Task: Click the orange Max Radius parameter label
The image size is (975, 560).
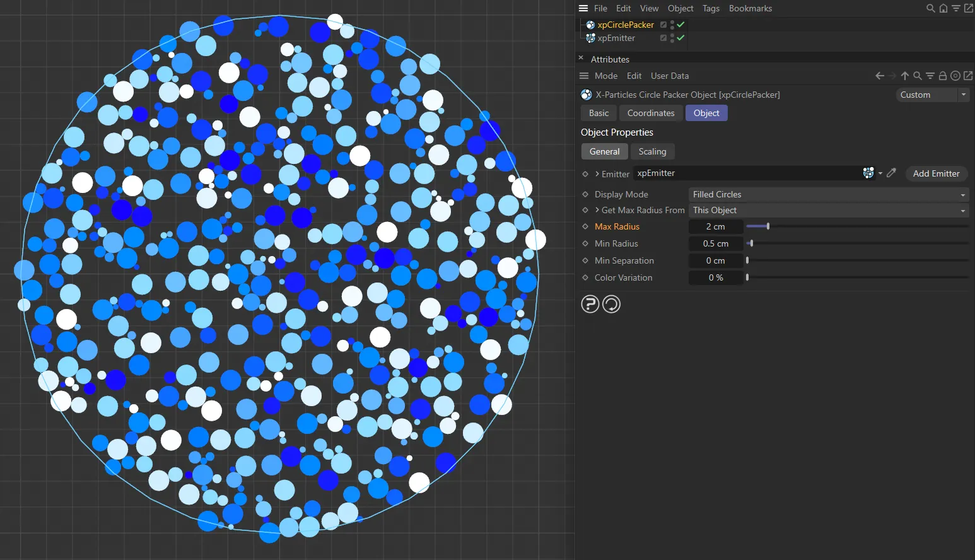Action: point(617,226)
